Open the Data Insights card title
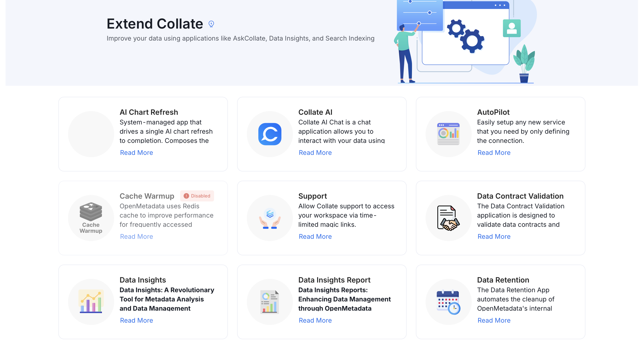 [143, 280]
